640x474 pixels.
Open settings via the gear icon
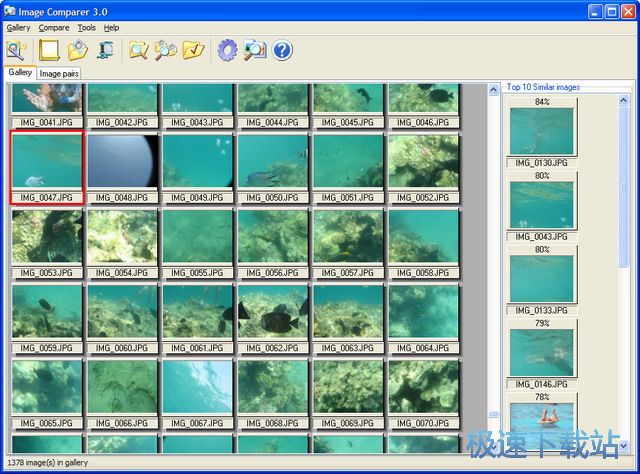click(x=227, y=50)
